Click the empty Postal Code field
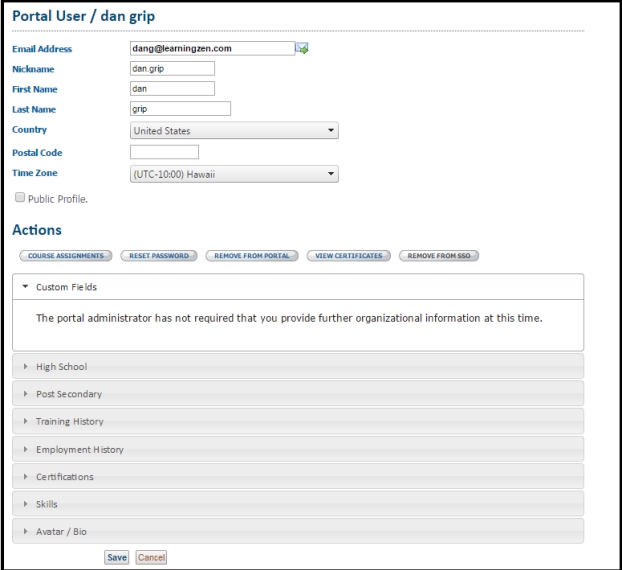 coord(164,152)
